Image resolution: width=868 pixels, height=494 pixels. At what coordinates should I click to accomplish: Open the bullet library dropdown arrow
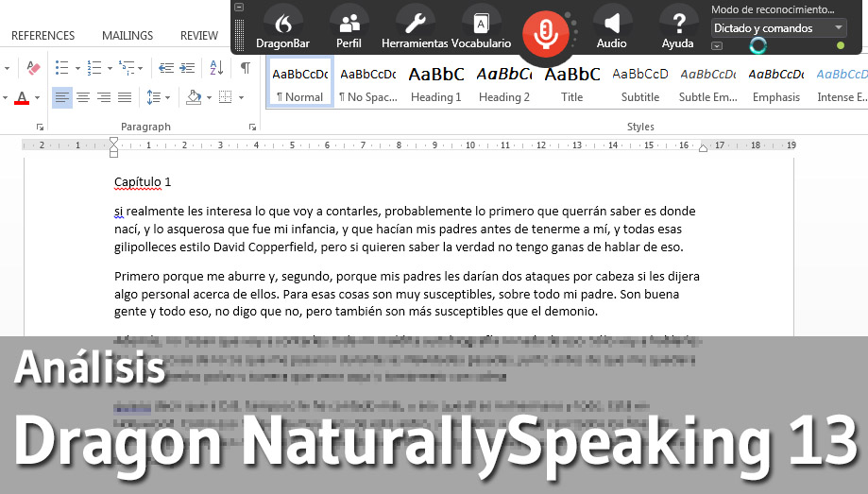pyautogui.click(x=77, y=69)
